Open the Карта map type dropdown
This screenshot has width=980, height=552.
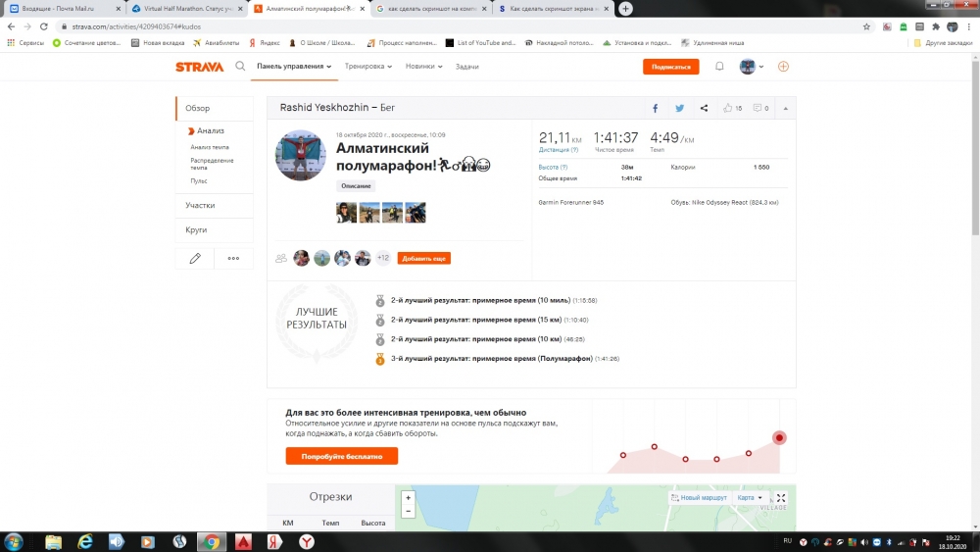(x=750, y=498)
